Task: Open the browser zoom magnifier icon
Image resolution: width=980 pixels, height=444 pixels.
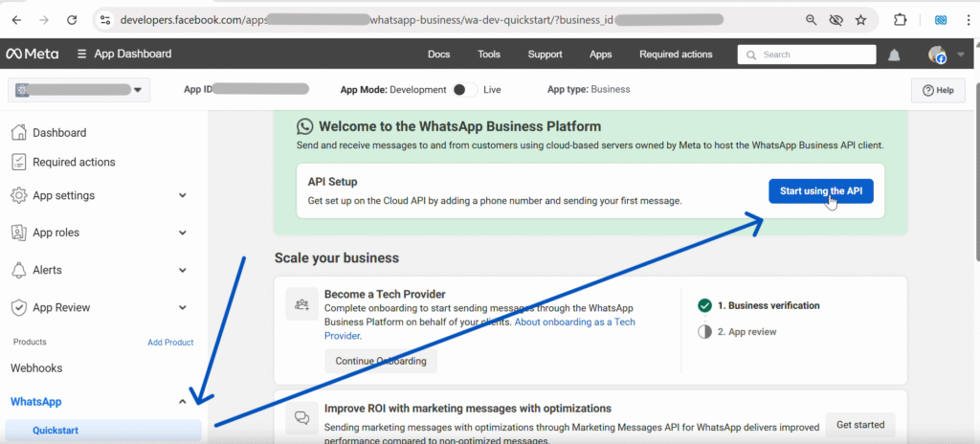Action: click(811, 19)
